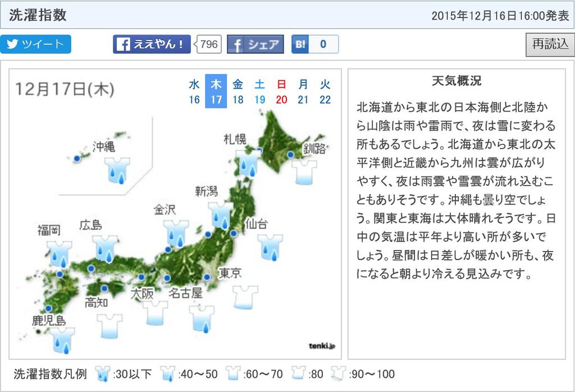
Task: Click the Kochi laundry shirt icon
Action: (109, 326)
